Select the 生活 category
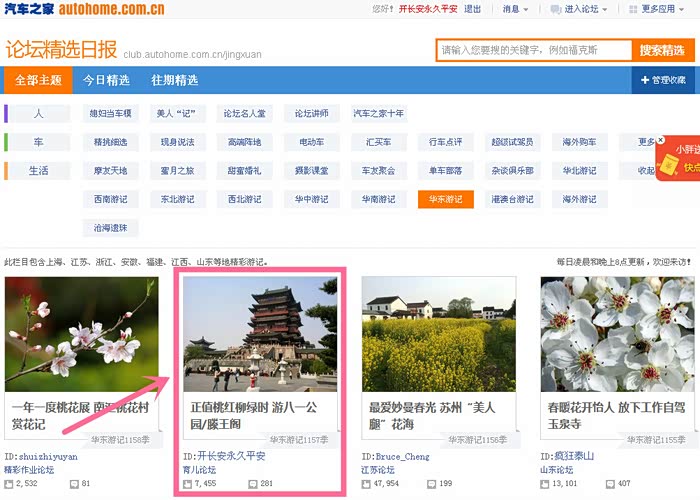The image size is (700, 500). coord(39,171)
